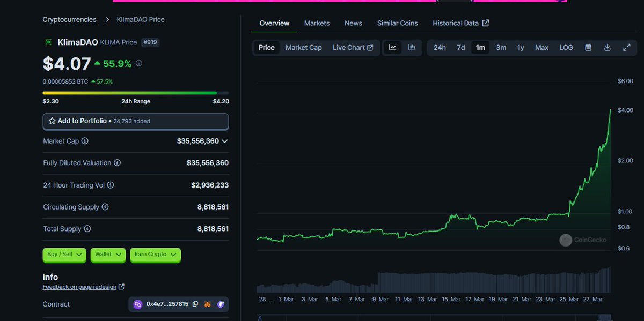Viewport: 644px width, 321px height.
Task: Click the 0.00005852 BTC value
Action: pos(65,81)
